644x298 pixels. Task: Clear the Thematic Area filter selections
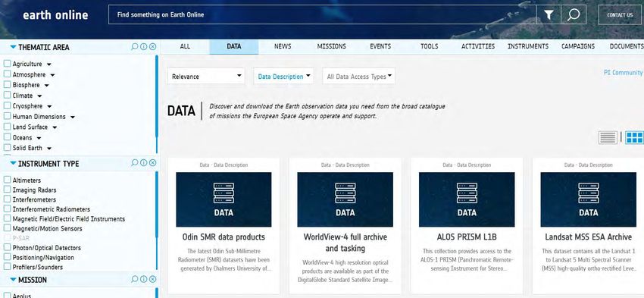click(x=152, y=47)
